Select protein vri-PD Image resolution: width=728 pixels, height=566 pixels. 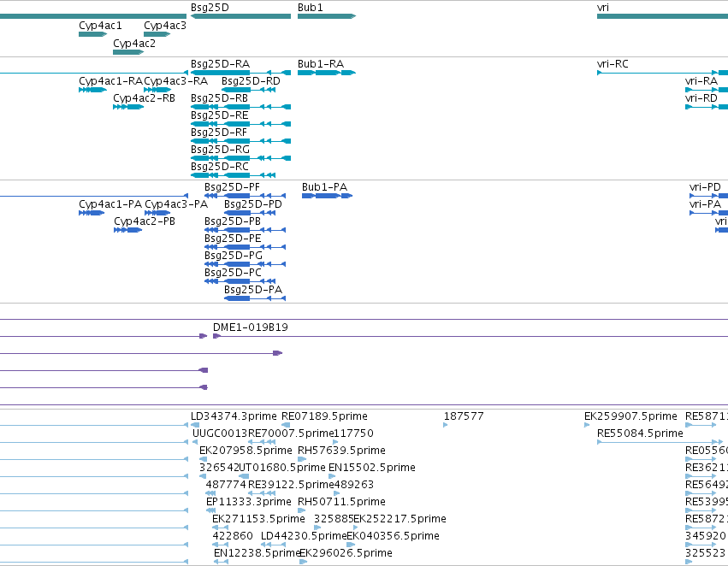708,196
